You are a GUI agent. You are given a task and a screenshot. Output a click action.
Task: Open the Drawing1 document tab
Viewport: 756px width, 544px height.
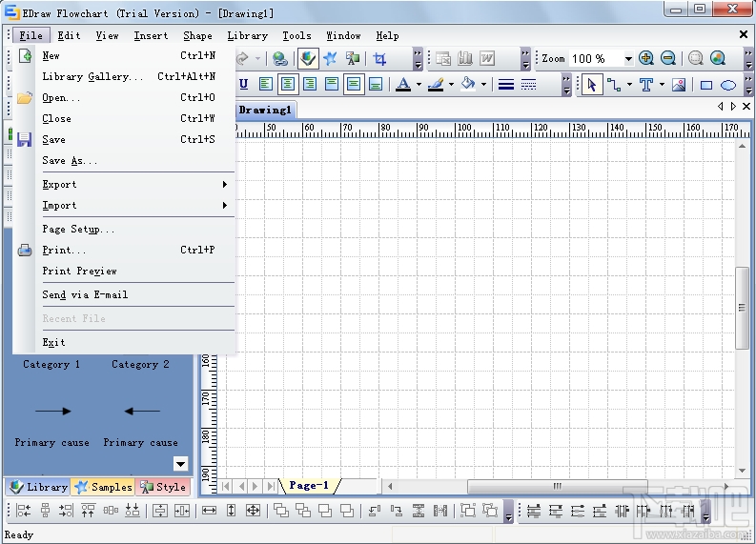pyautogui.click(x=265, y=110)
